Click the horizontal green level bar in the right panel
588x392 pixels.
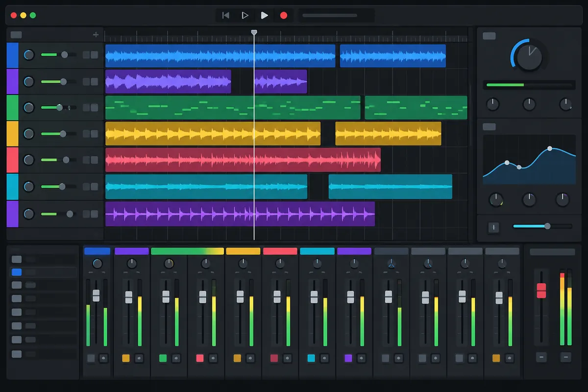click(x=529, y=85)
